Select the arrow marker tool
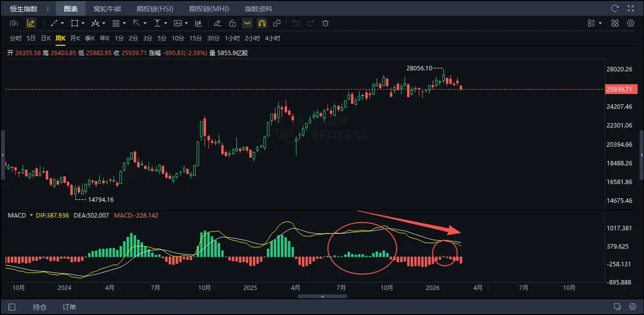Image resolution: width=644 pixels, height=315 pixels. tap(136, 24)
